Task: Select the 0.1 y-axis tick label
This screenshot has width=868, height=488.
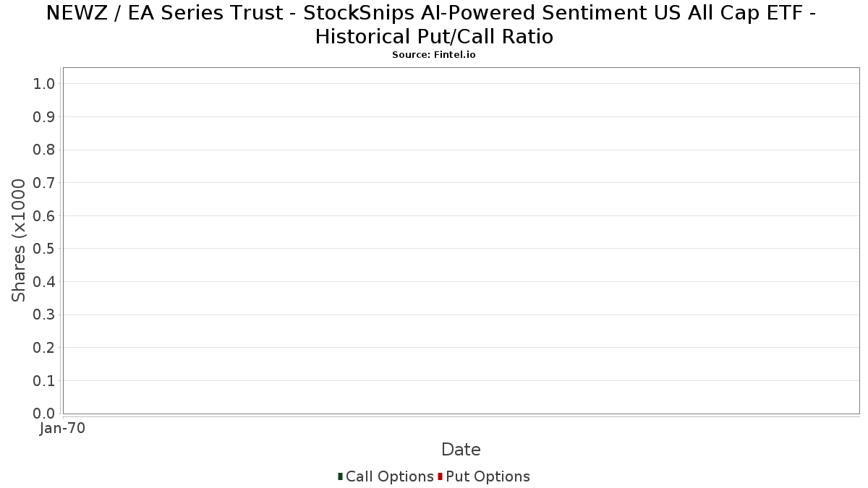Action: [x=44, y=381]
